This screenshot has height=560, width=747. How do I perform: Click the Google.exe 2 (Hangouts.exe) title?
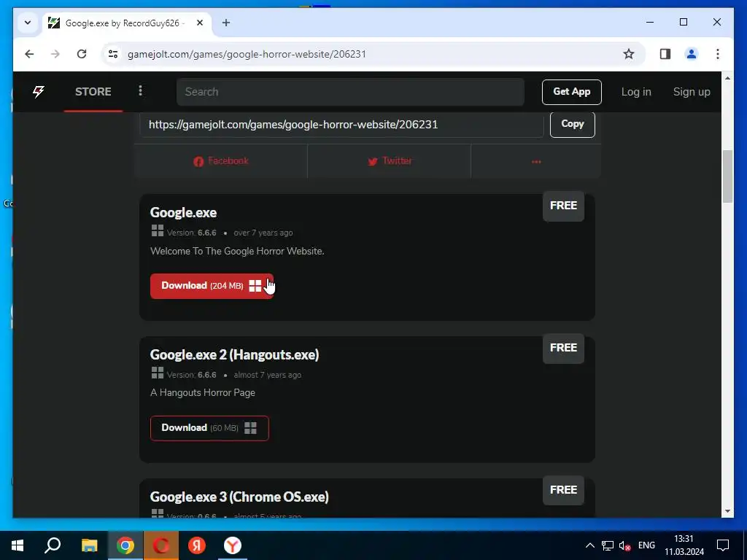(234, 354)
